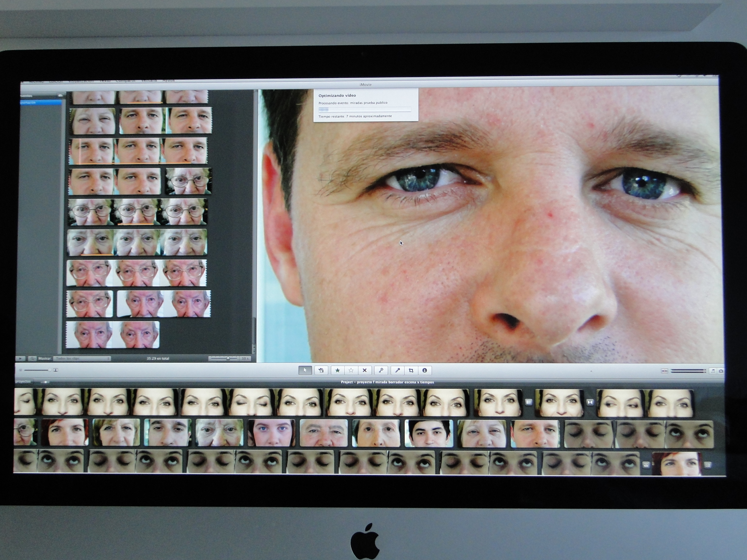Reject selection with the X button
This screenshot has width=747, height=560.
364,370
